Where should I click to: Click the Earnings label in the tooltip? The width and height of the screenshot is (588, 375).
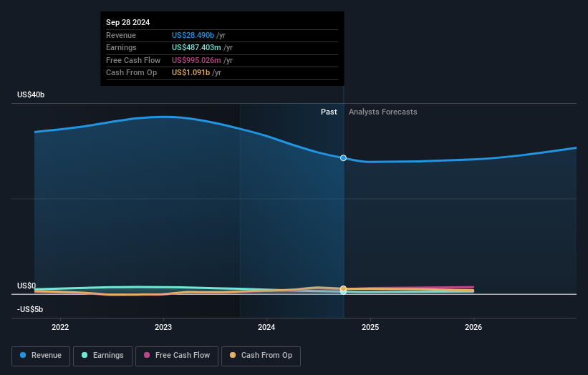point(121,47)
